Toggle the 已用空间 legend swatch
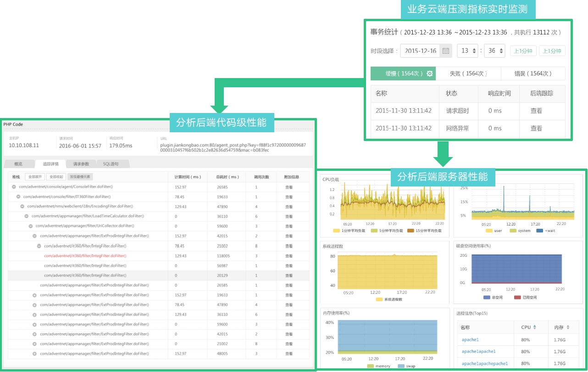Image resolution: width=588 pixels, height=372 pixels. [x=518, y=298]
